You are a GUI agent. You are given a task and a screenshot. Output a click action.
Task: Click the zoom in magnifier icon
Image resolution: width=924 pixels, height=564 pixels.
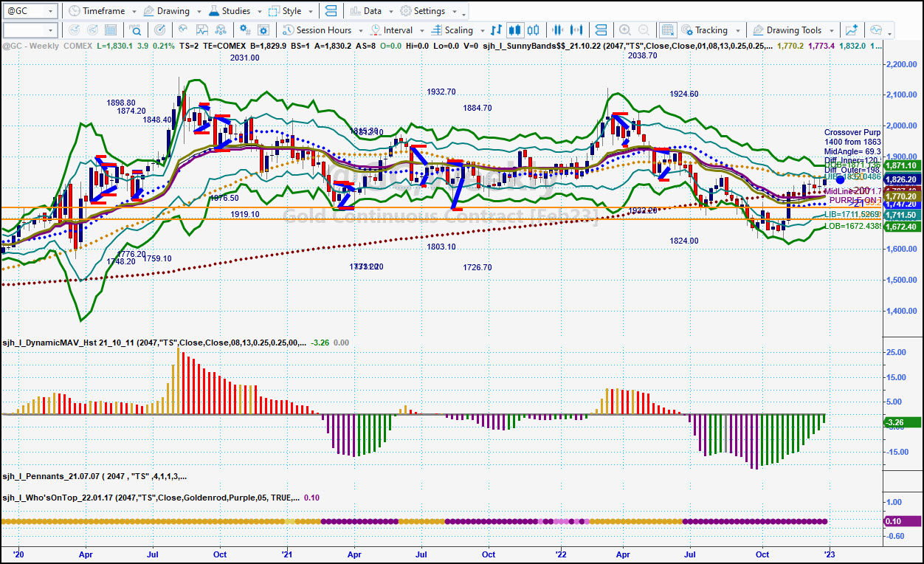point(625,30)
